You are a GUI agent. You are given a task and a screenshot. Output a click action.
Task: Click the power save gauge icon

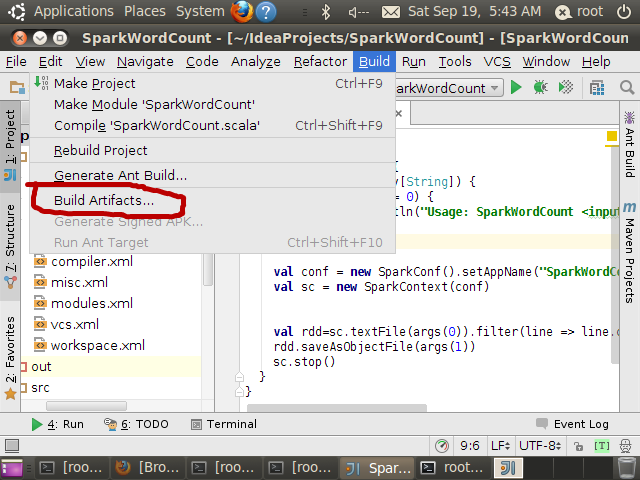[x=442, y=446]
